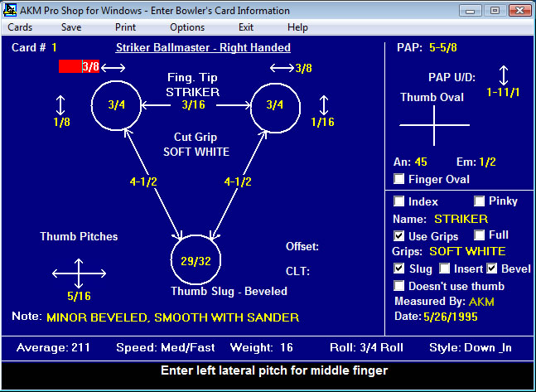Image resolution: width=536 pixels, height=392 pixels.
Task: Click the left finger hole circle
Action: (x=117, y=105)
